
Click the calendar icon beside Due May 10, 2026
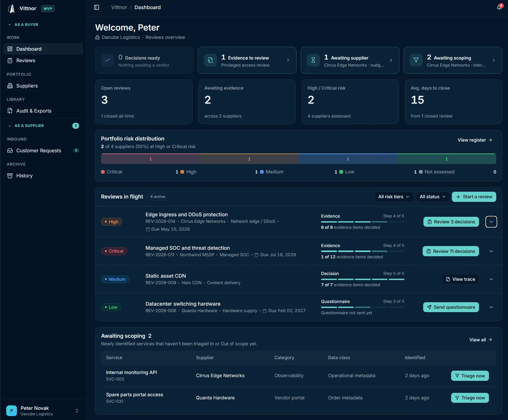click(x=148, y=229)
